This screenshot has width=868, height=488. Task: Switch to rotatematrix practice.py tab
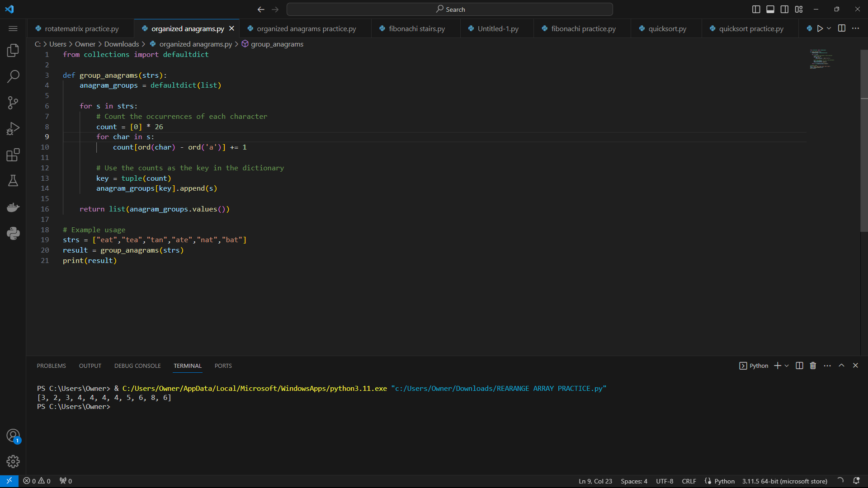coord(81,28)
